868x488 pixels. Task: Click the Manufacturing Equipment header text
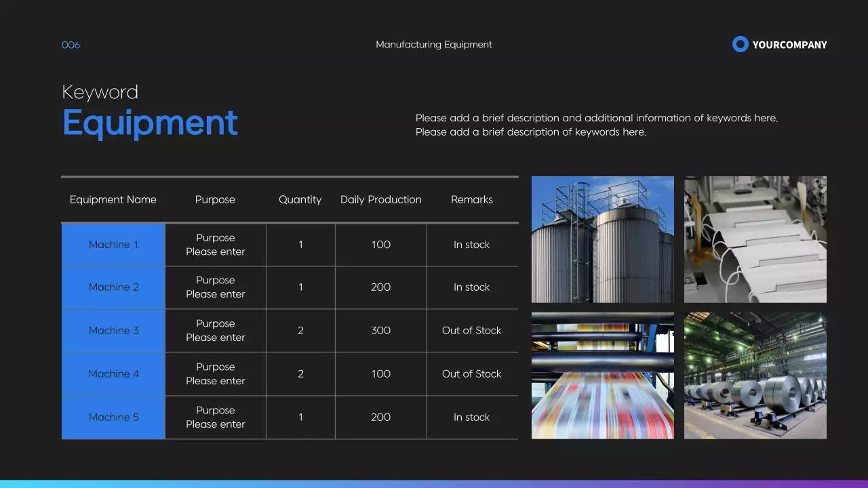pos(434,44)
